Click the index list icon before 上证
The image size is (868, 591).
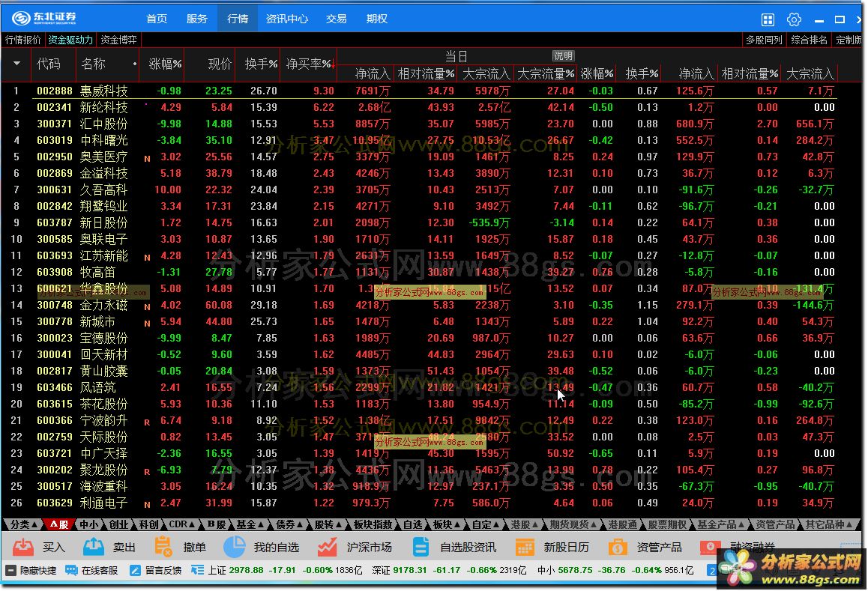(197, 570)
